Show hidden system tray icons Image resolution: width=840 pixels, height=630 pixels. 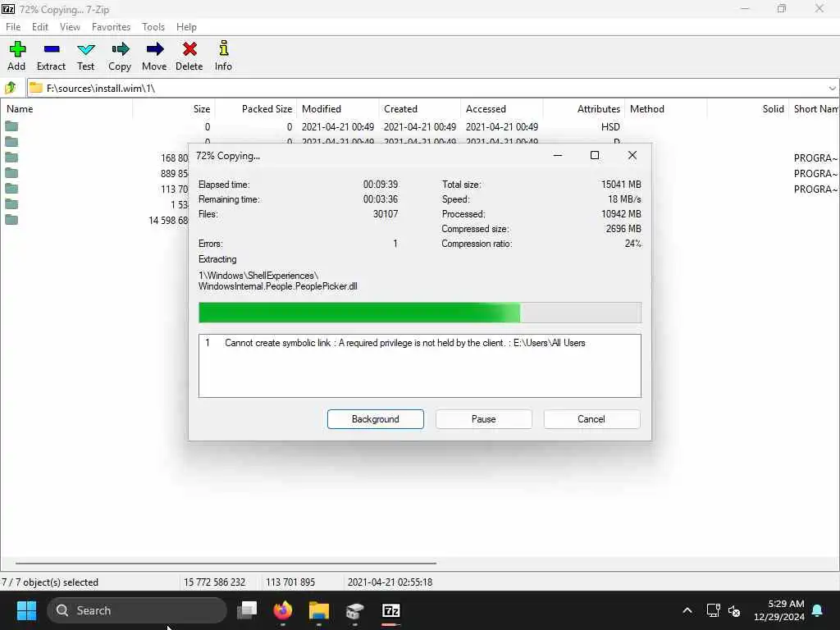point(687,610)
